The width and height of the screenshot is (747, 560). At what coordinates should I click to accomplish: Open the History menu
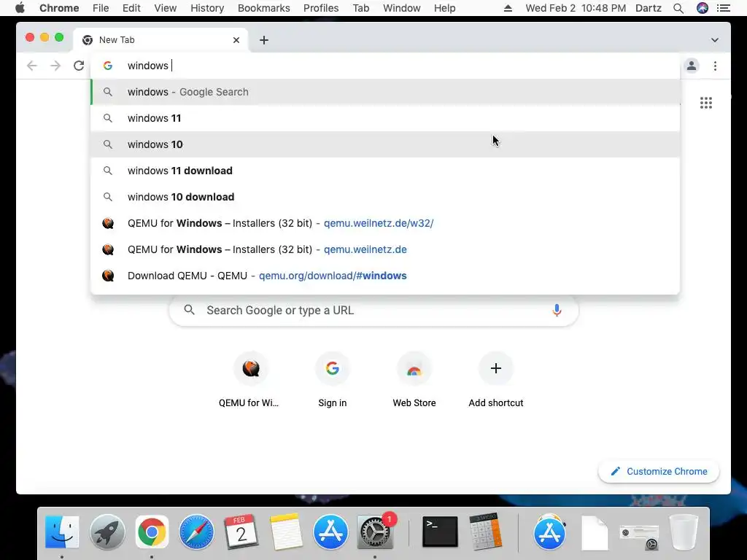point(207,8)
